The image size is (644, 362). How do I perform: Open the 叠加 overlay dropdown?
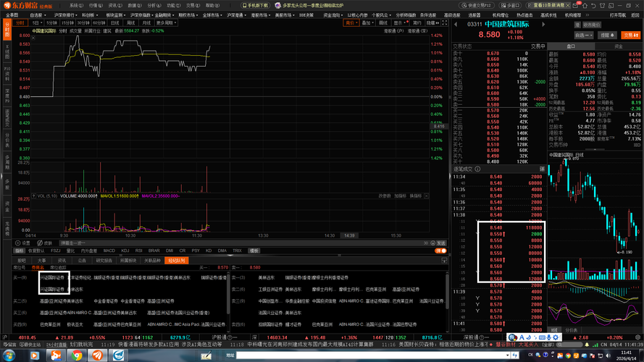pos(367,23)
